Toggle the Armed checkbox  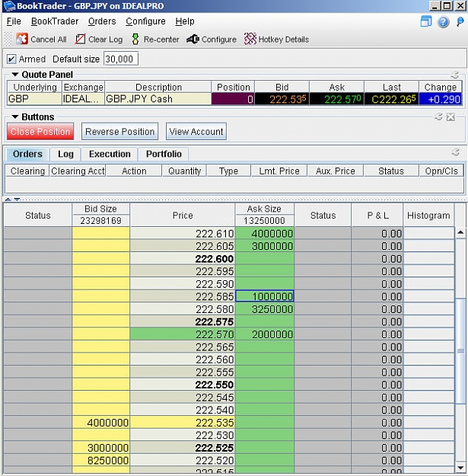(x=11, y=59)
